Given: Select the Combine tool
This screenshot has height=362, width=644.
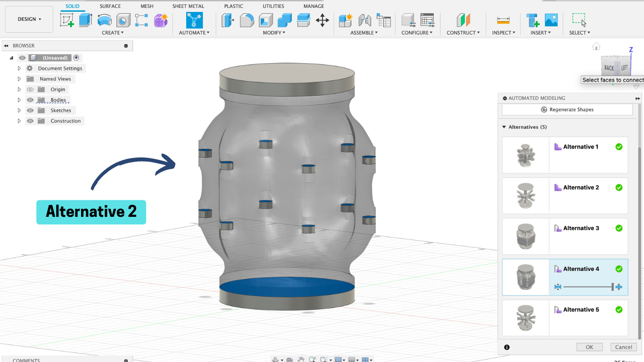Looking at the screenshot, I should coord(285,20).
